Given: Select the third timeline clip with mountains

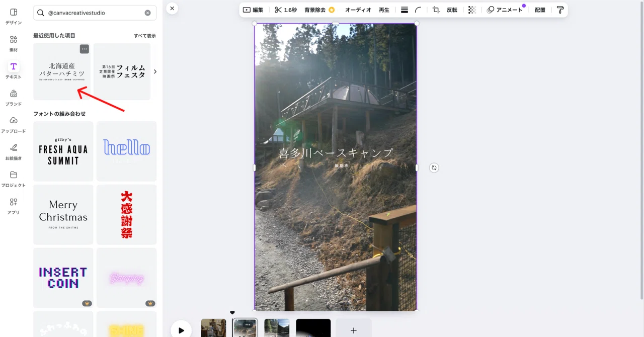Looking at the screenshot, I should (277, 328).
